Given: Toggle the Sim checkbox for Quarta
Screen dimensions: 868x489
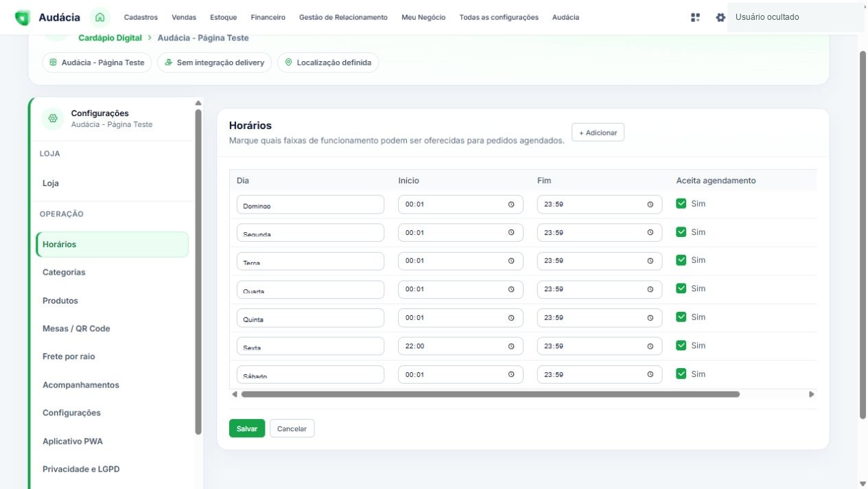Looking at the screenshot, I should 681,288.
